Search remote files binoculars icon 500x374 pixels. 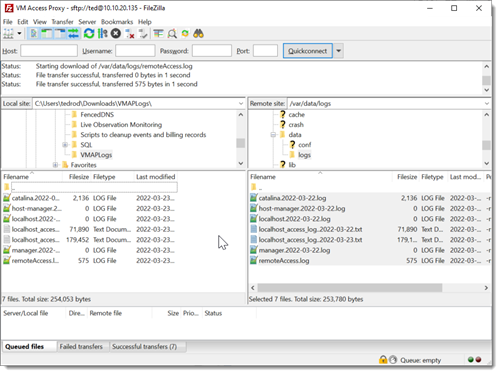tap(198, 34)
